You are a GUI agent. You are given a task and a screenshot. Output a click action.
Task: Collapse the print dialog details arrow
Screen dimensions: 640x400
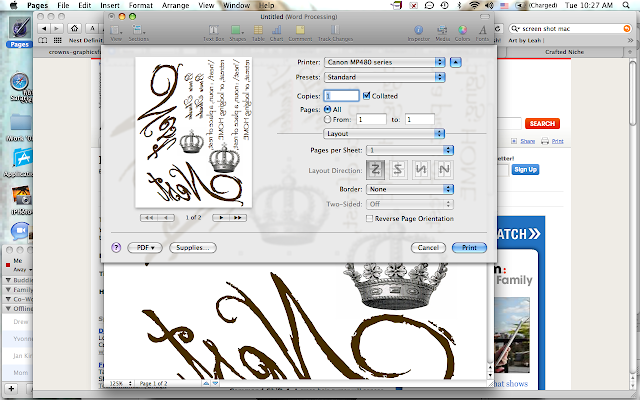(x=456, y=62)
